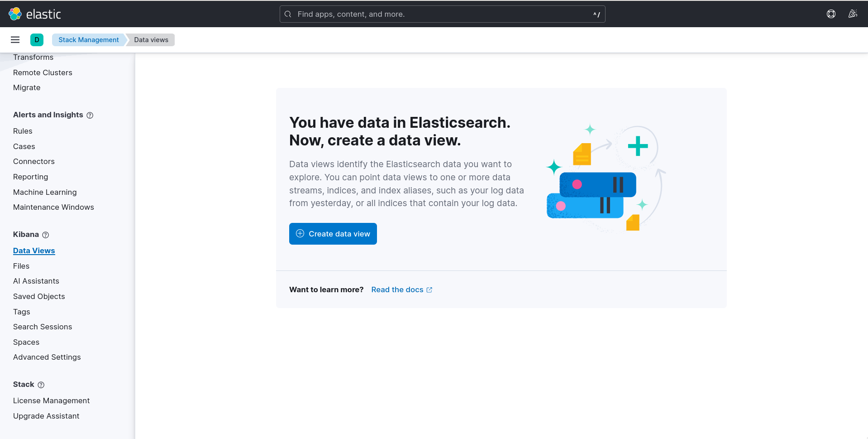Open Connectors settings
This screenshot has height=439, width=868.
[x=34, y=161]
